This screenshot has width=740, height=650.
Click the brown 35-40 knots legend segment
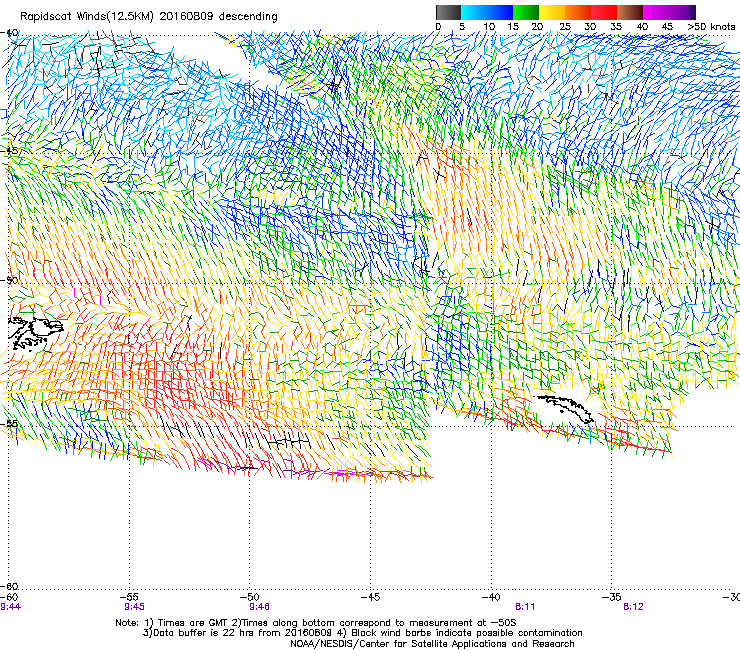tap(630, 12)
